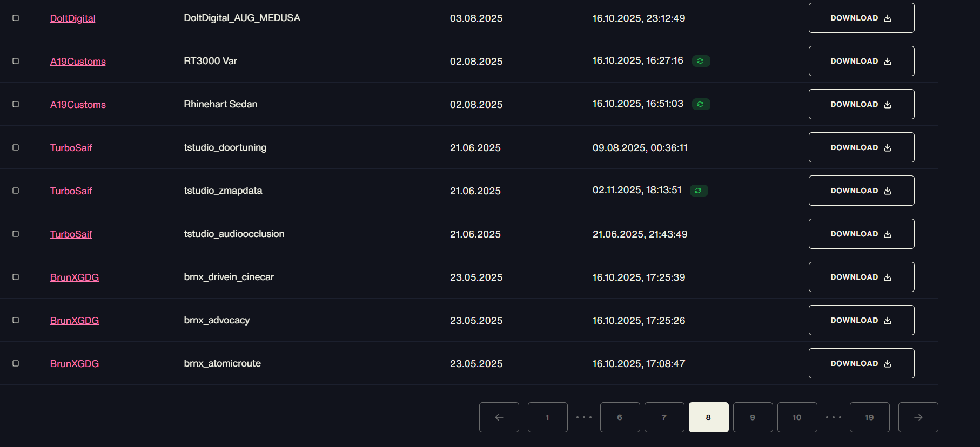
Task: Download brnx_drivein_cinecar
Action: pos(861,277)
